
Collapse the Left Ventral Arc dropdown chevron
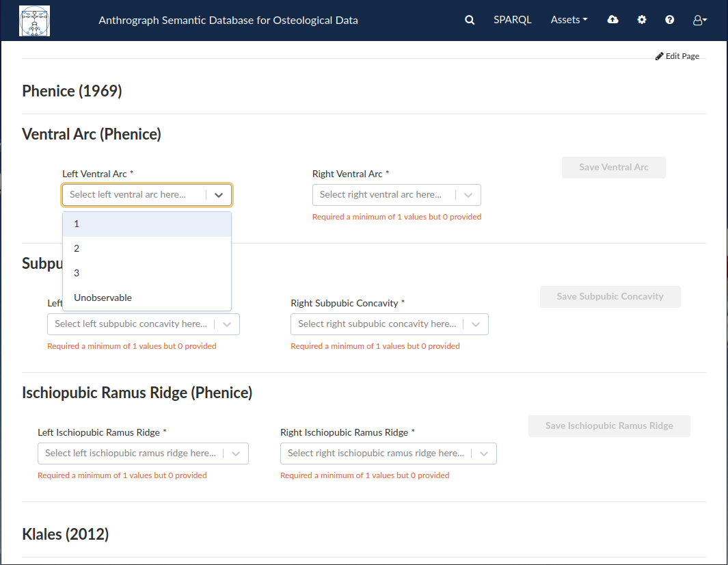pos(219,195)
